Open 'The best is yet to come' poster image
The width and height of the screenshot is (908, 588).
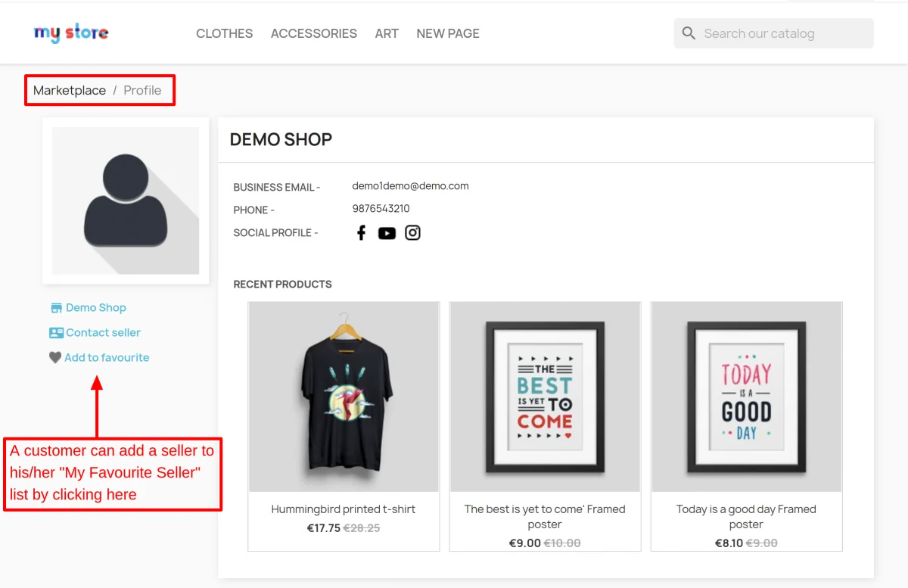pyautogui.click(x=545, y=397)
